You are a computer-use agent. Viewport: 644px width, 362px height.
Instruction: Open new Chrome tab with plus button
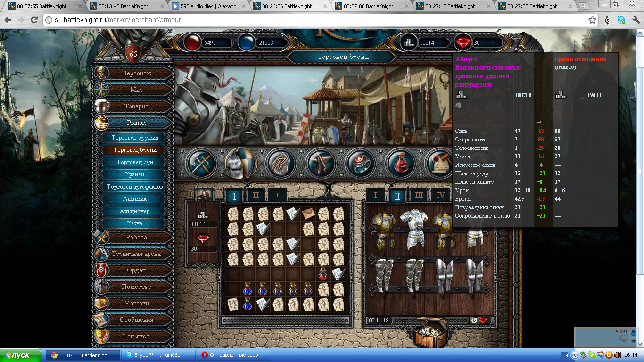[585, 6]
